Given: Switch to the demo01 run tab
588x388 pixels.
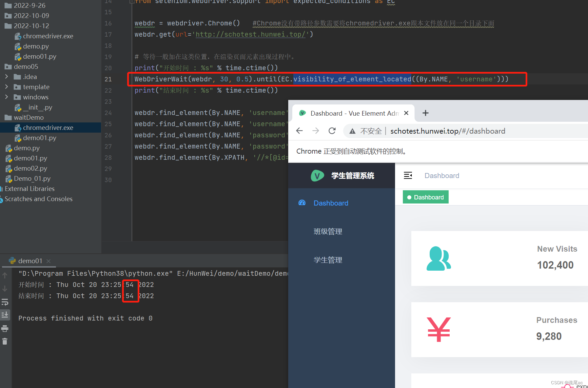Looking at the screenshot, I should 30,260.
